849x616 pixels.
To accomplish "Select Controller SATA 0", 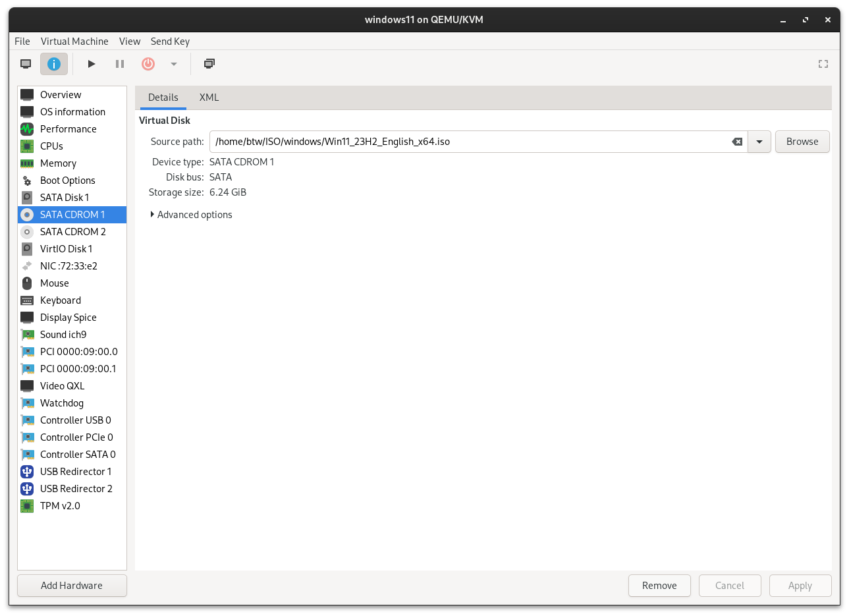I will (72, 455).
